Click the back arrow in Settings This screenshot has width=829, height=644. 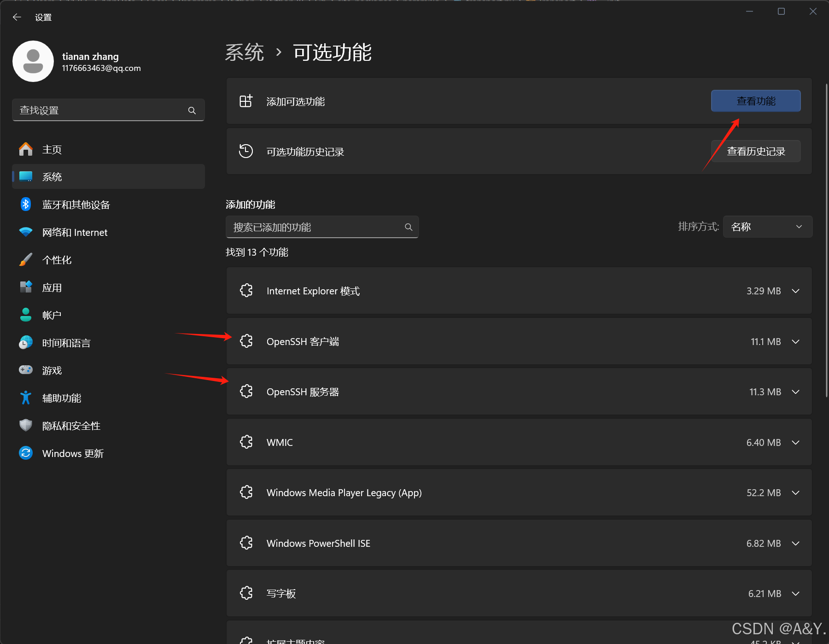[17, 17]
